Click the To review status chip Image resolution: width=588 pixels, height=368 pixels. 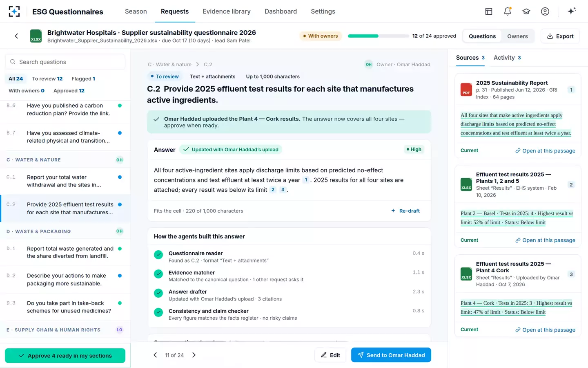tap(165, 76)
